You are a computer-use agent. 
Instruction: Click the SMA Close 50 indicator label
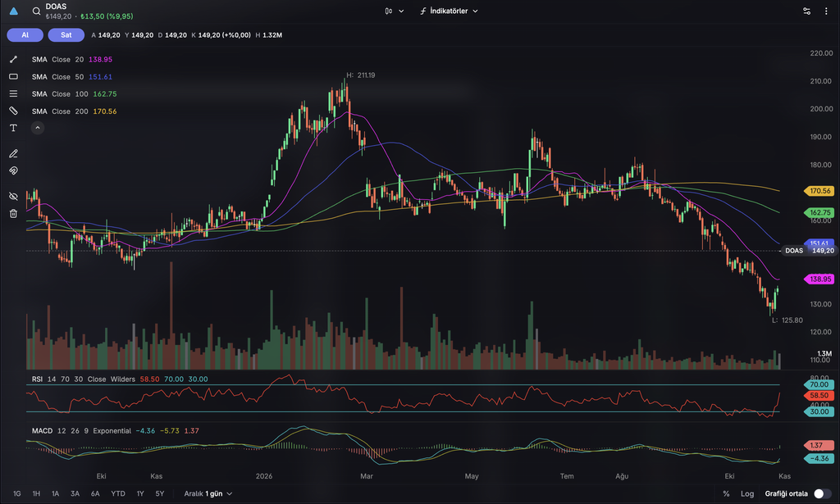[x=72, y=76]
